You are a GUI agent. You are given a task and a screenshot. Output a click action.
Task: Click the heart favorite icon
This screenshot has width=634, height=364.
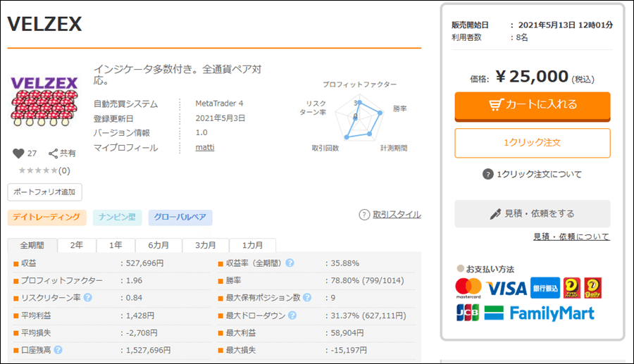click(x=19, y=153)
